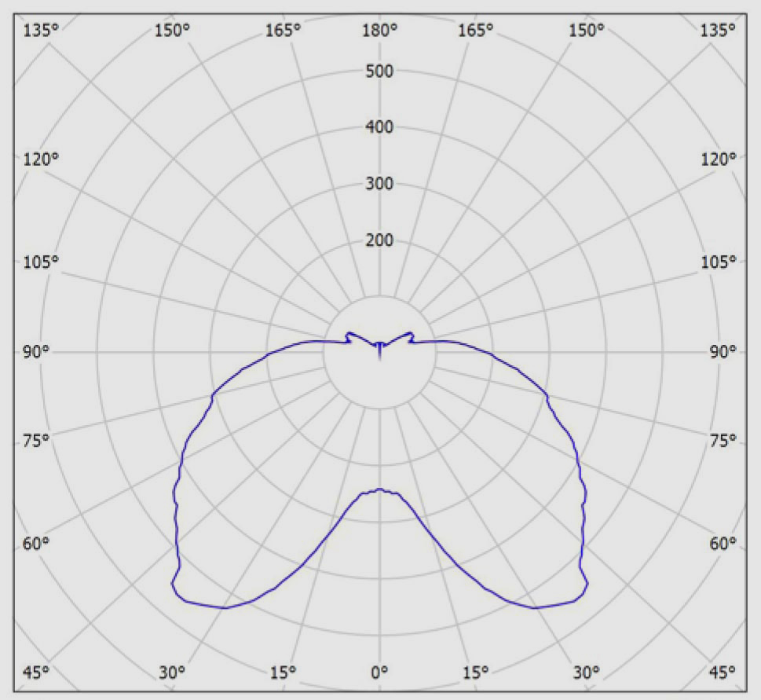This screenshot has height=700, width=761.
Task: Click the 150° label at top right
Action: click(x=587, y=30)
